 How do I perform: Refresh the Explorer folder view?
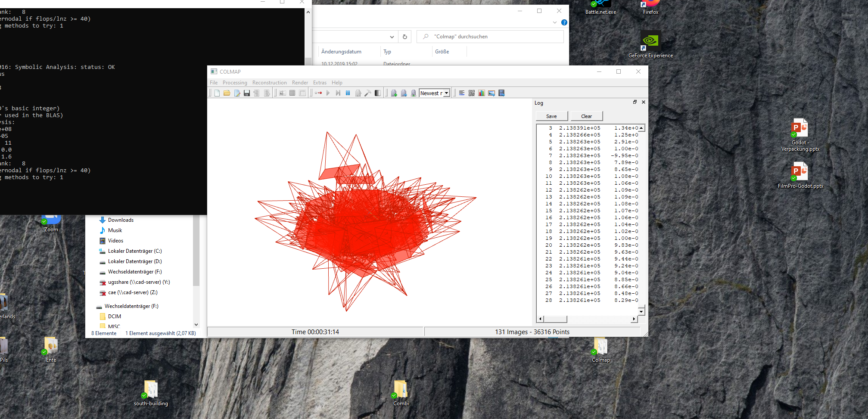405,37
